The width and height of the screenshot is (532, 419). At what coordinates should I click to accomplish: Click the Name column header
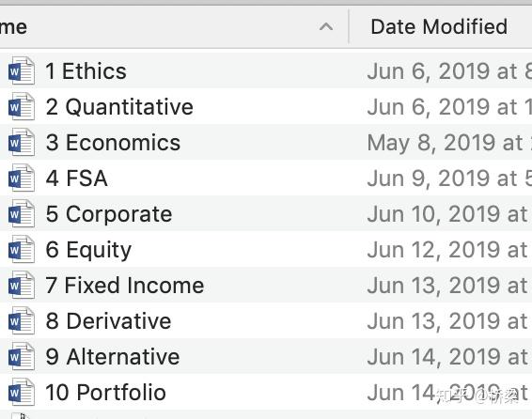13,27
